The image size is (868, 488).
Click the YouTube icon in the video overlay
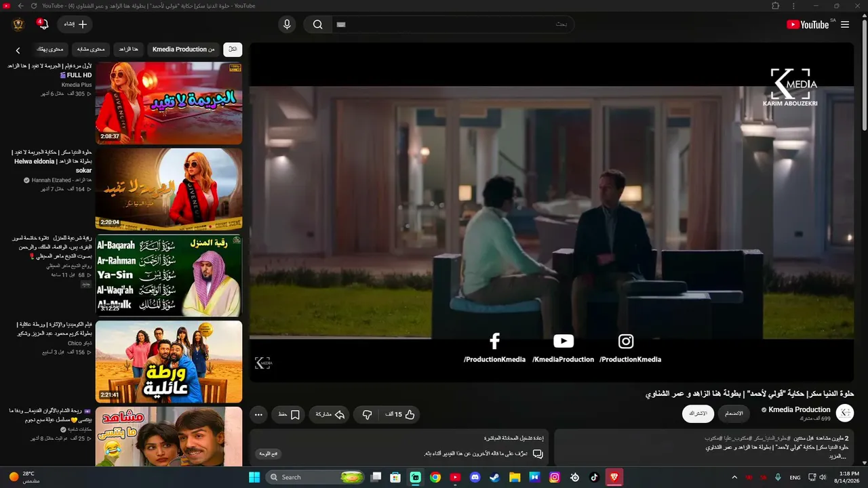coord(563,341)
